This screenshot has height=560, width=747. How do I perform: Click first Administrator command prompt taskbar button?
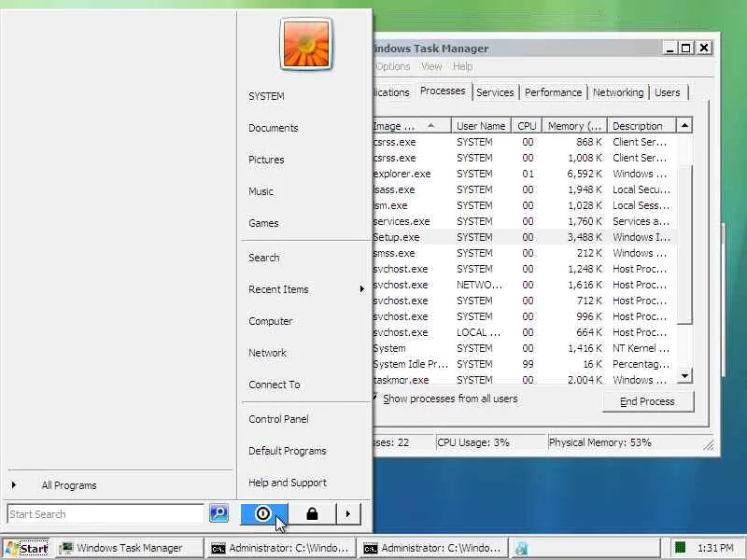[282, 548]
